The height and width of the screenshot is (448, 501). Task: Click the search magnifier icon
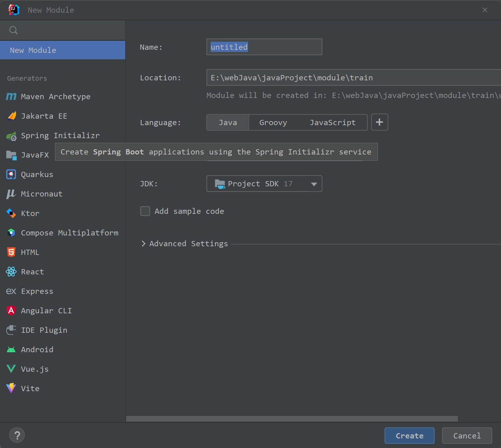[14, 30]
